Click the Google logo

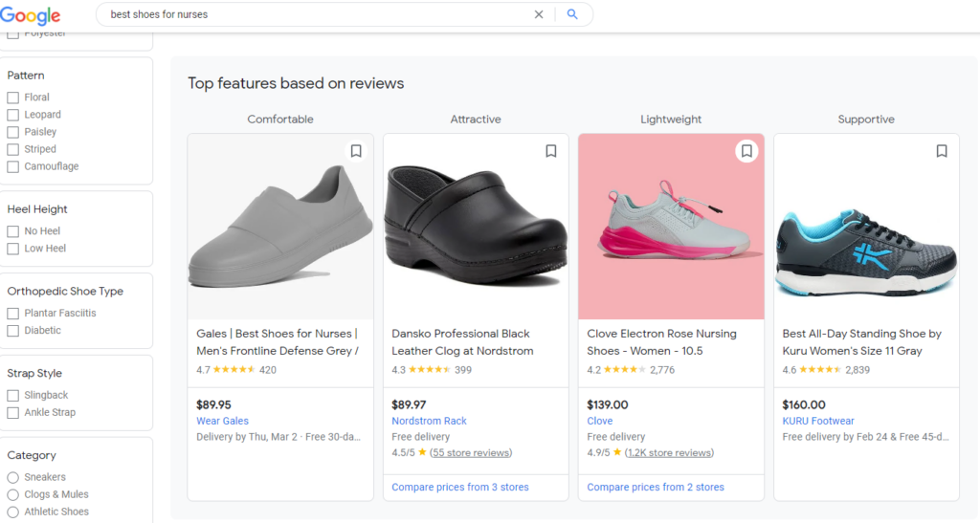[x=30, y=15]
